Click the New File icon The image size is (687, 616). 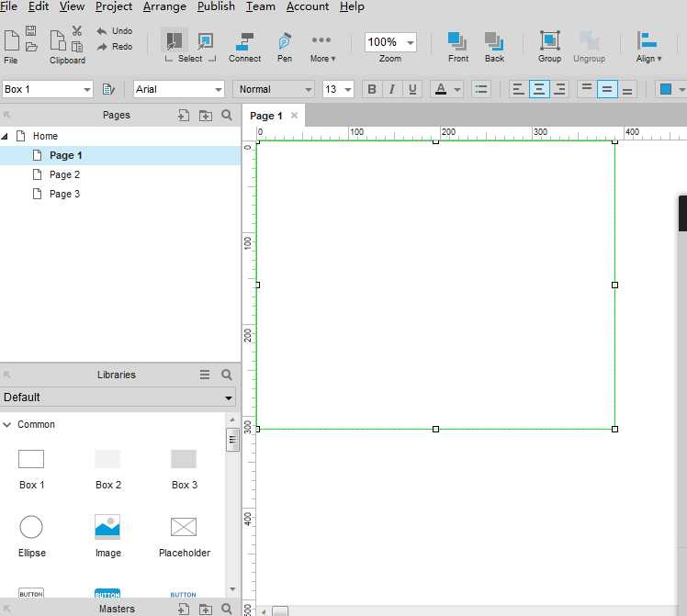(x=11, y=39)
